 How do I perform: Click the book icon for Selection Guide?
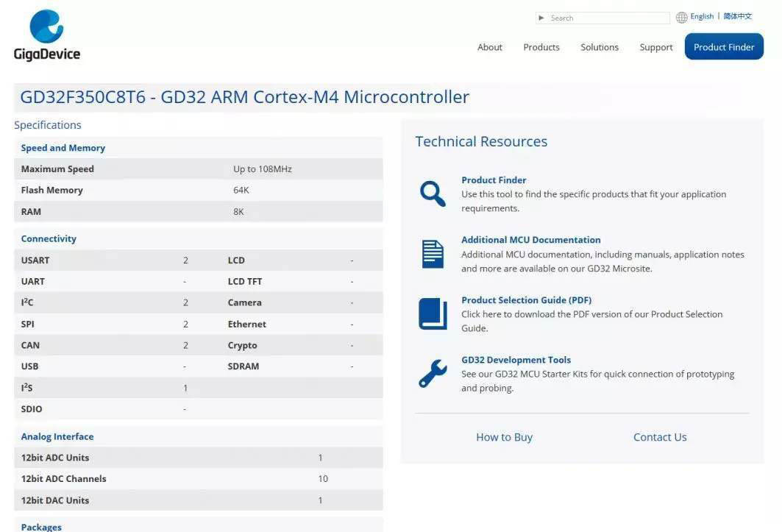(433, 314)
